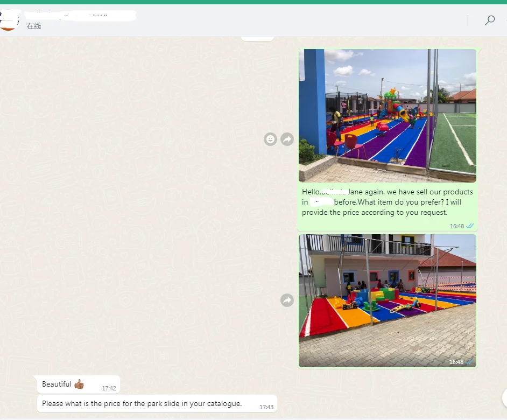Forward the colorful courtyard photo via arrow icon
The width and height of the screenshot is (507, 420).
click(x=287, y=300)
